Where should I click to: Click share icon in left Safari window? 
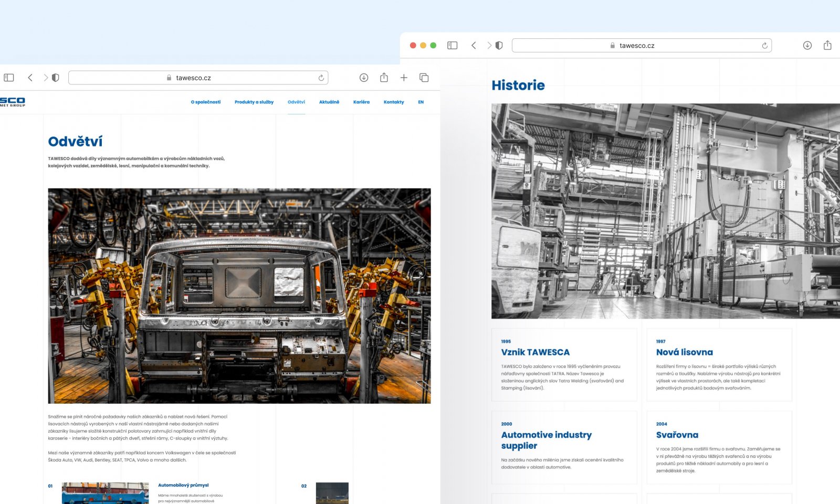[x=384, y=77]
